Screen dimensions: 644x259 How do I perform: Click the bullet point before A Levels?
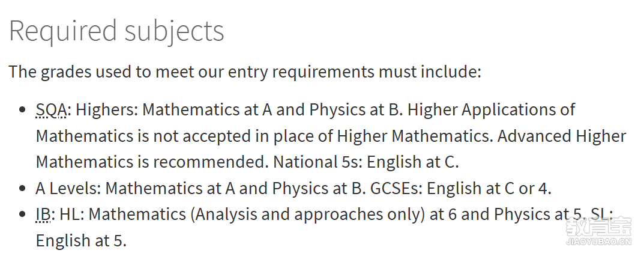coord(23,189)
